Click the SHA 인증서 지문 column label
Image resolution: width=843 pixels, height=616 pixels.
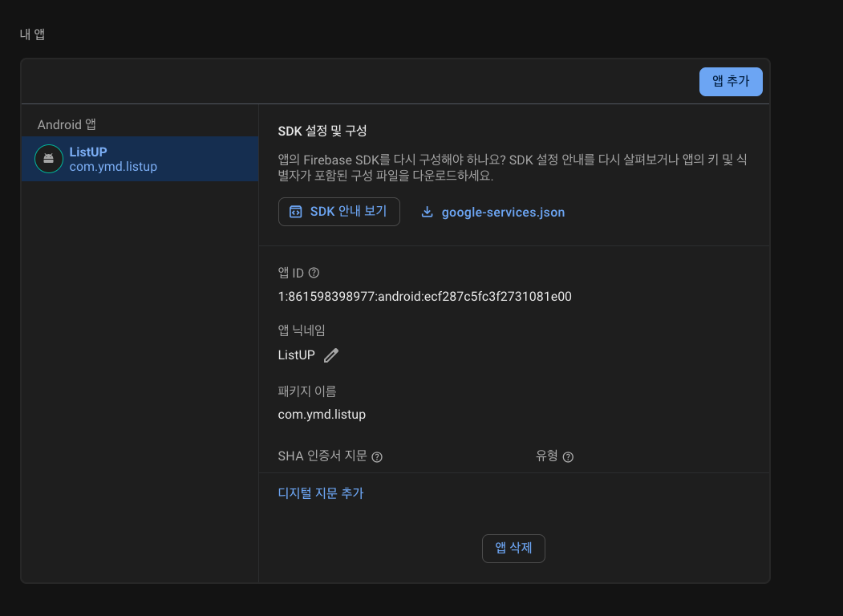[x=322, y=456]
